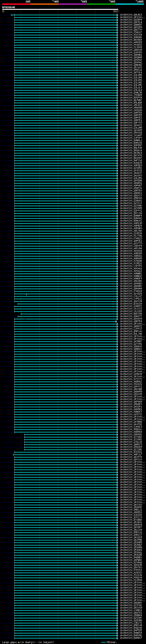Select hit UniRef100_Q4TBR7
The height and width of the screenshot is (644, 146).
[131, 342]
